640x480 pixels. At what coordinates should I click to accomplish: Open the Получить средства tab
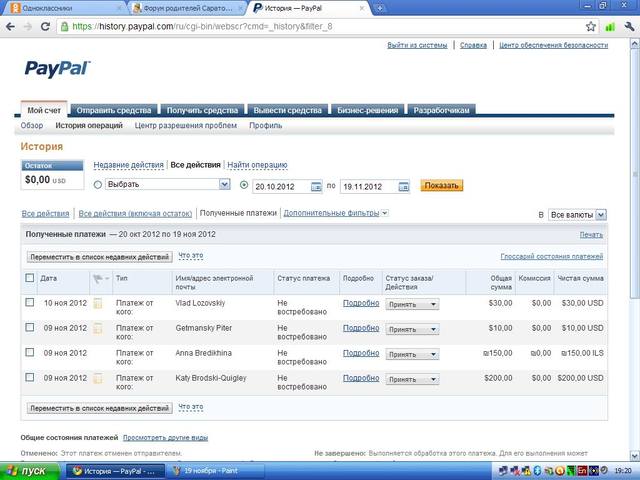point(202,110)
